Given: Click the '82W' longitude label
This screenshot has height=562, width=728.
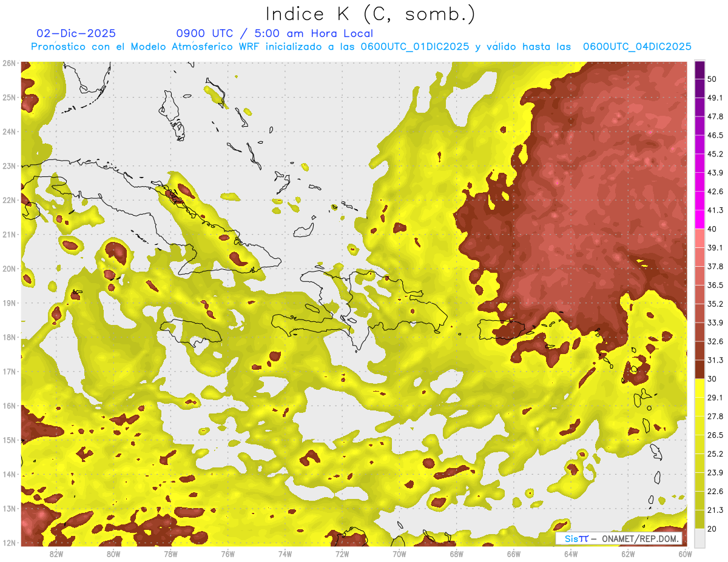Looking at the screenshot, I should 56,554.
